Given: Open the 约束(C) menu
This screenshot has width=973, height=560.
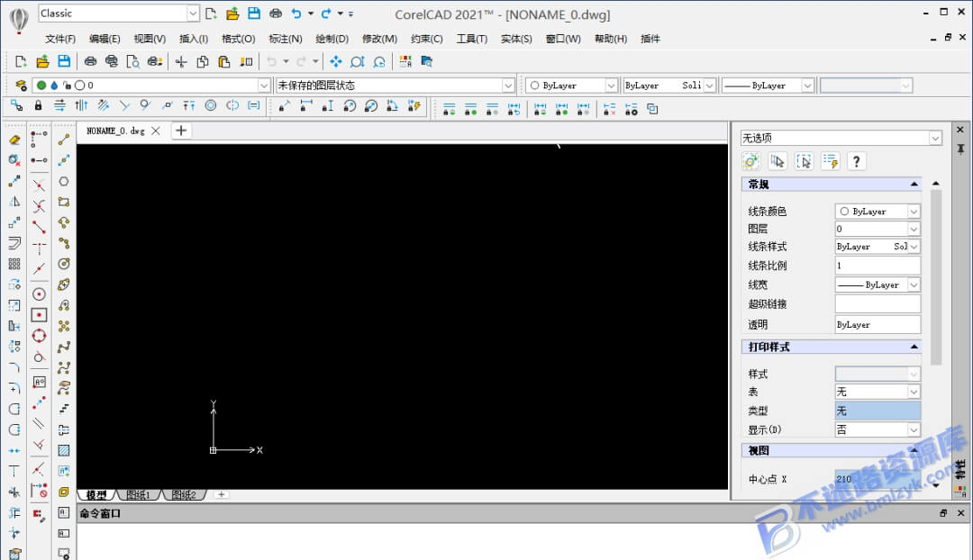Looking at the screenshot, I should coord(426,39).
